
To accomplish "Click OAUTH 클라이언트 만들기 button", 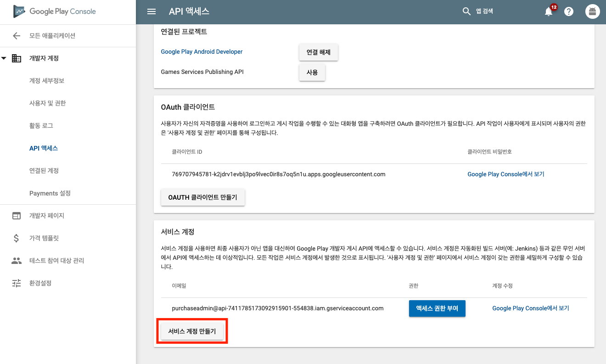I will (x=203, y=198).
